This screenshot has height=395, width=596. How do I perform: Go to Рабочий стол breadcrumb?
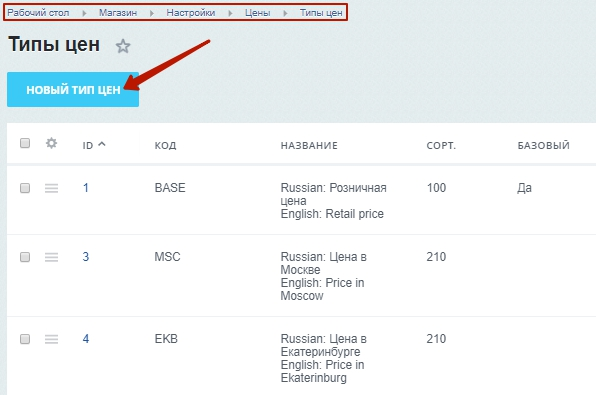[38, 13]
